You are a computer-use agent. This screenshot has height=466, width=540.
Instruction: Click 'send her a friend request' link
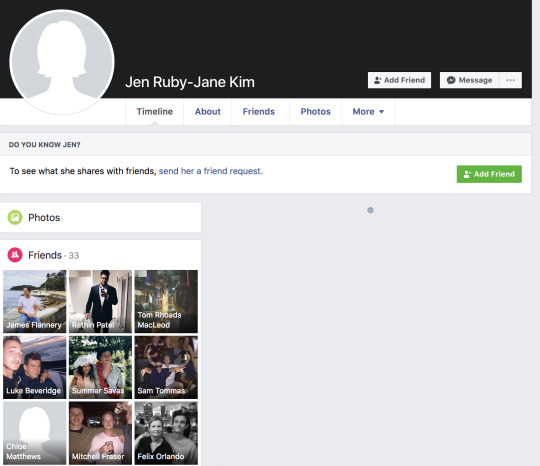pos(210,171)
